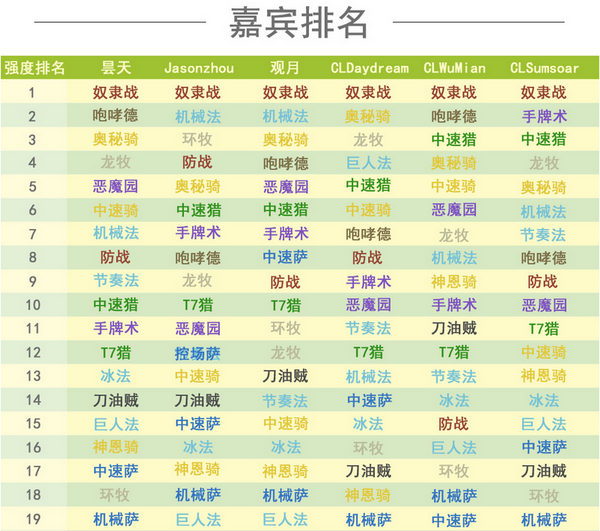Click 龙牧 in 观月's rank 12 row

point(285,353)
